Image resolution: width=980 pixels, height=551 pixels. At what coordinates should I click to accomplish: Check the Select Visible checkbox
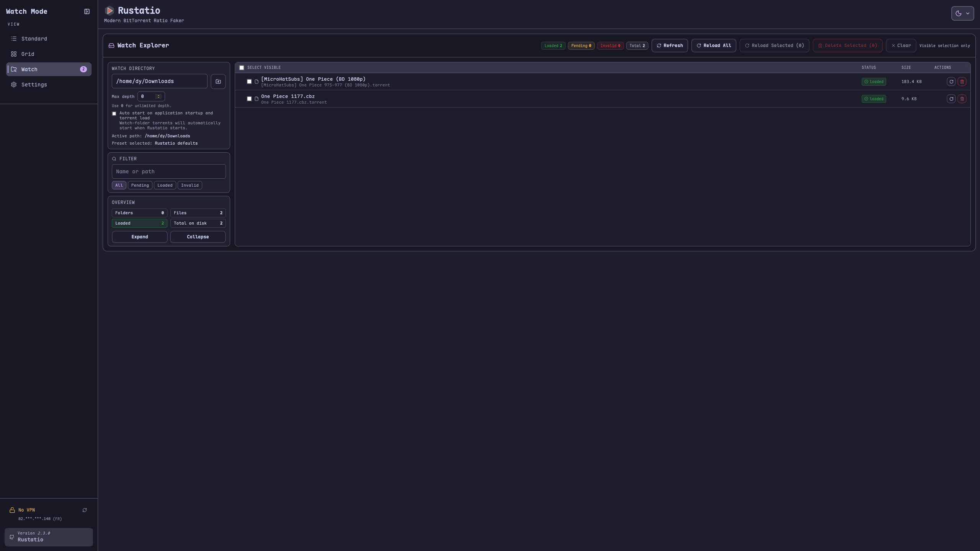coord(242,67)
